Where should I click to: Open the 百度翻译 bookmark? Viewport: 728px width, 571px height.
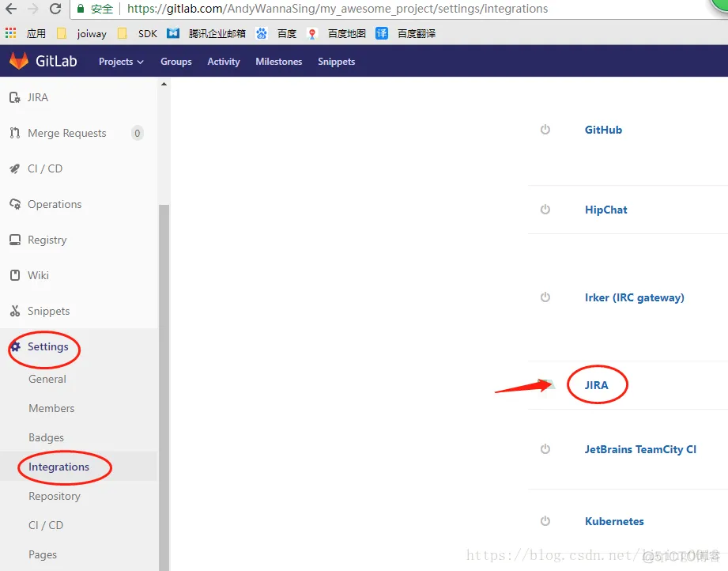tap(417, 33)
